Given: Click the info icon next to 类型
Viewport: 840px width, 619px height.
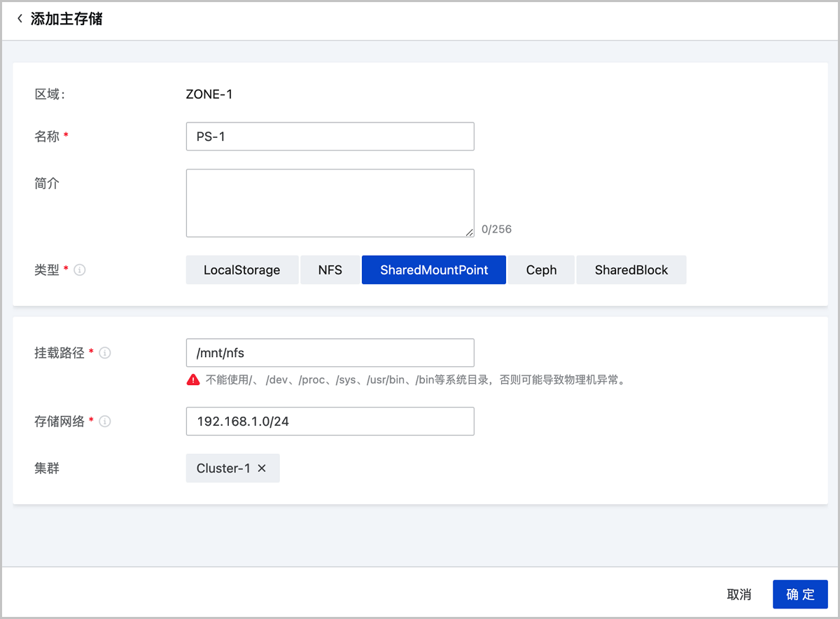Looking at the screenshot, I should pyautogui.click(x=80, y=270).
